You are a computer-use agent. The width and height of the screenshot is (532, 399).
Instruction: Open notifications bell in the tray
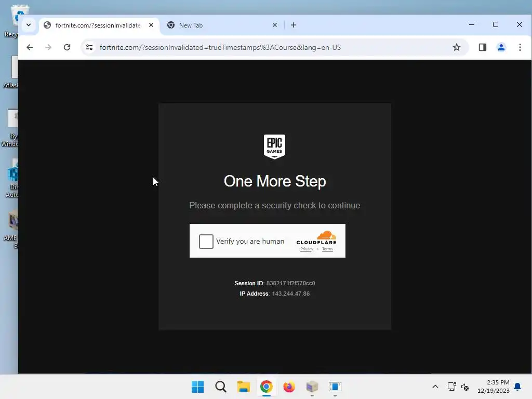click(517, 387)
